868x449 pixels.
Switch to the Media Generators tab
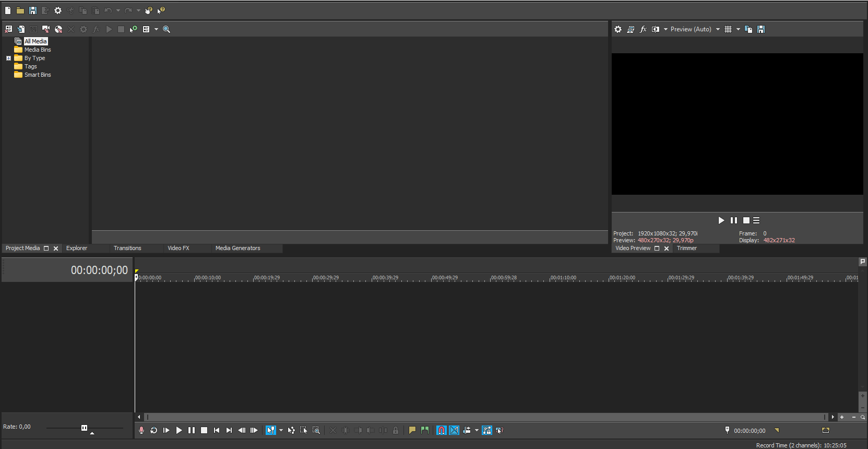(x=237, y=248)
